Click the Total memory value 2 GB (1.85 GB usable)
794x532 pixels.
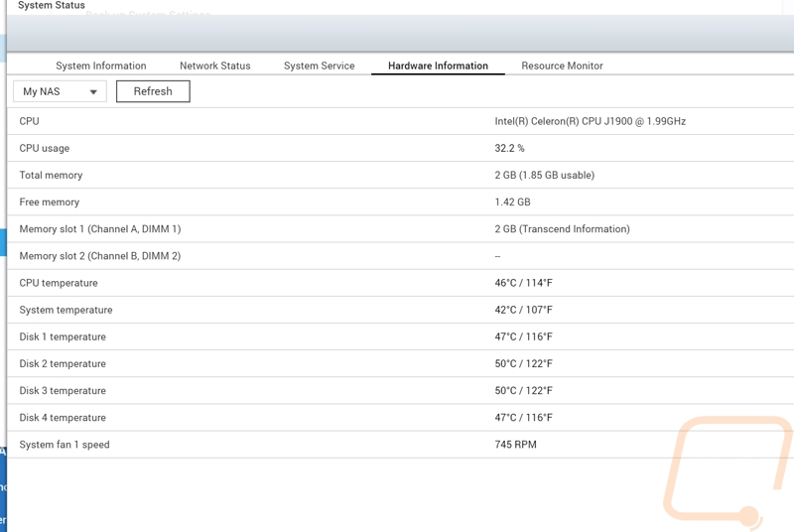pos(544,175)
